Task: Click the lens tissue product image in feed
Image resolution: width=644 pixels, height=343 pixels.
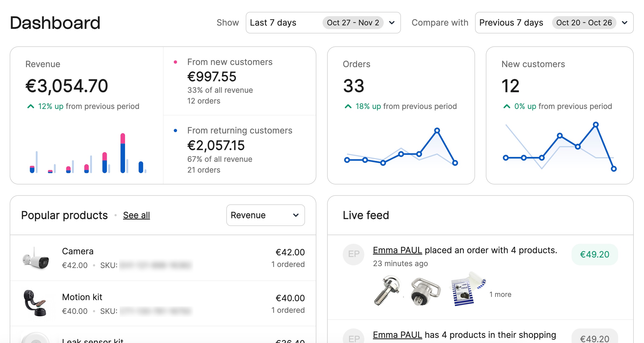Action: (x=468, y=289)
